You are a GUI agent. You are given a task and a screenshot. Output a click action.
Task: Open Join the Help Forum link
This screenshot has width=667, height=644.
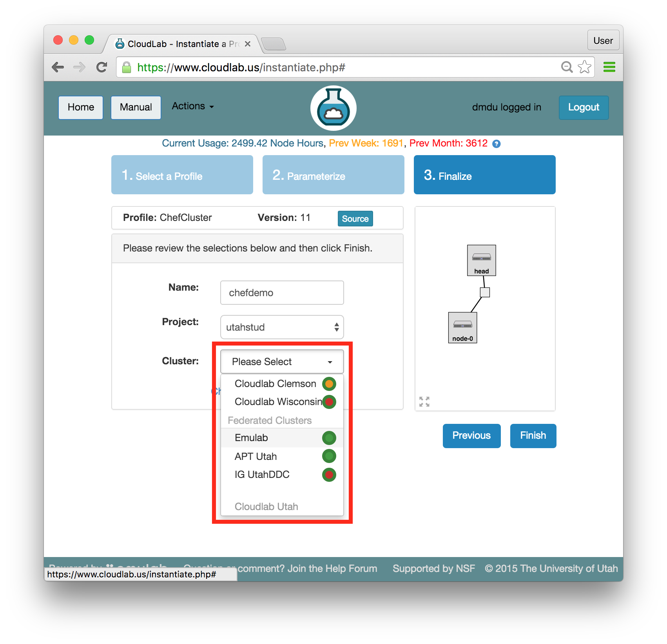(x=332, y=568)
